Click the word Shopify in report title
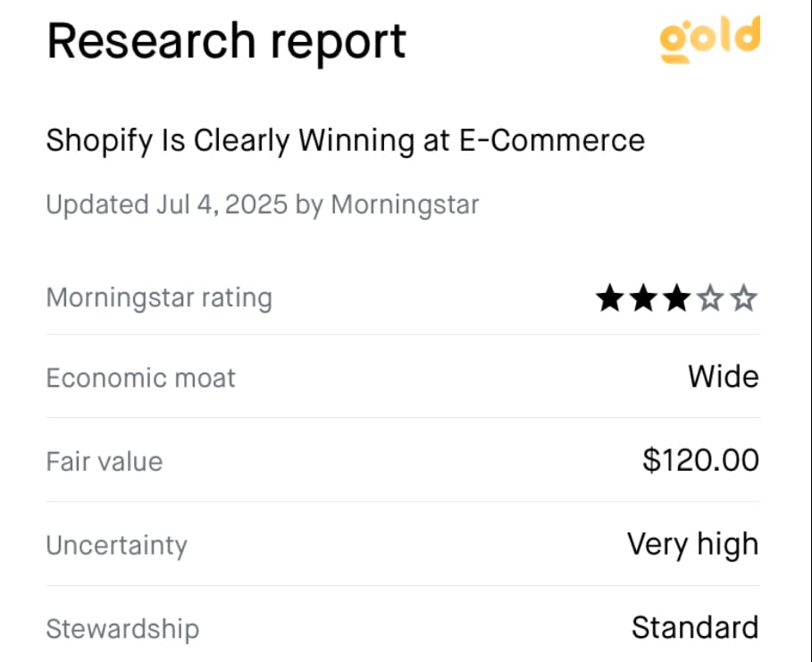This screenshot has height=662, width=812. (99, 140)
